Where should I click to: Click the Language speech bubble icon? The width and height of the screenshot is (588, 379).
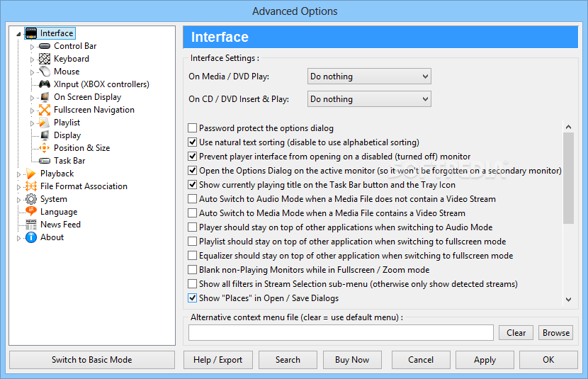coord(31,212)
